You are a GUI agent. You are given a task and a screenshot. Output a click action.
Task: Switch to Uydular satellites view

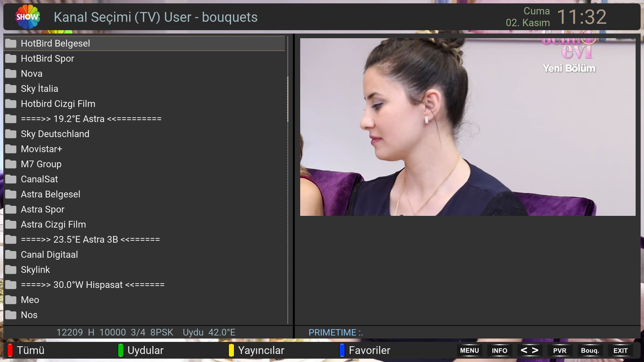[x=145, y=350]
